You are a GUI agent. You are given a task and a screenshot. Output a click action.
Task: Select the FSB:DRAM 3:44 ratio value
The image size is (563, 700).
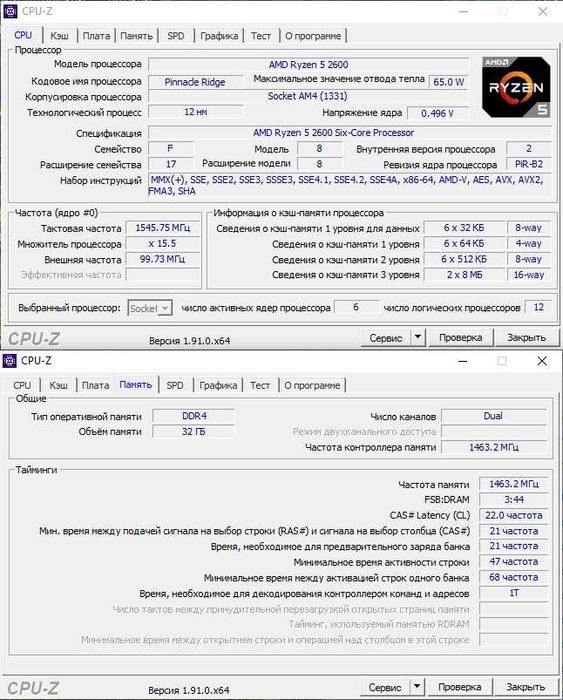click(x=513, y=500)
